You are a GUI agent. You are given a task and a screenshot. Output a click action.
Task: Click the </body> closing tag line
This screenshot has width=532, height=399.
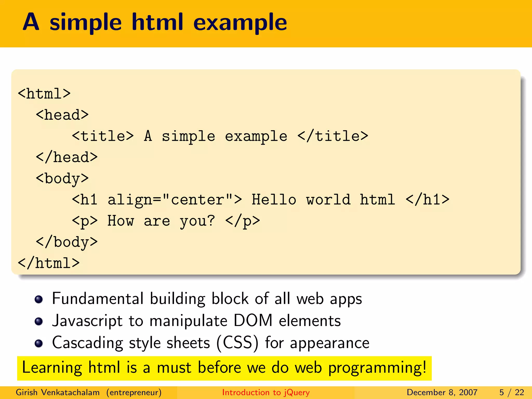(67, 242)
